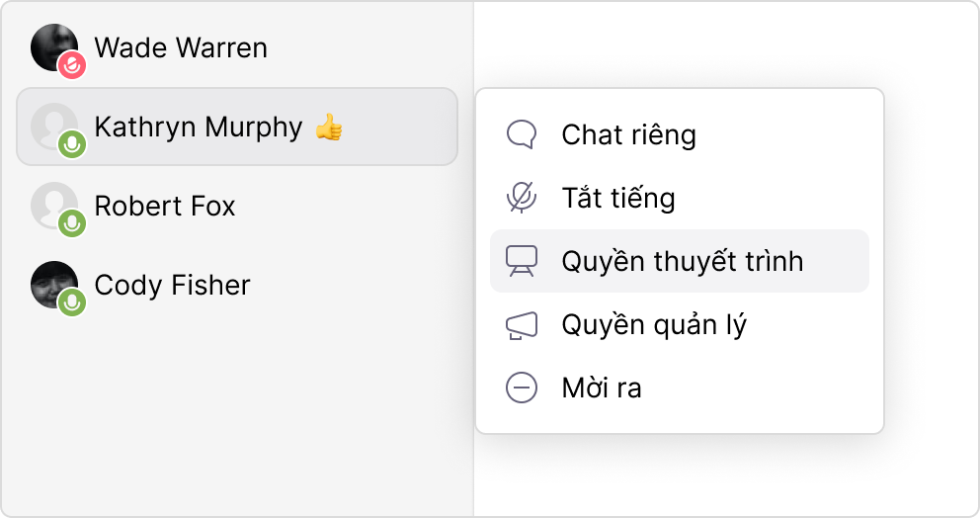The image size is (980, 518).
Task: Click the thumbs up emoji next to Kathryn Murphy
Action: [x=328, y=128]
